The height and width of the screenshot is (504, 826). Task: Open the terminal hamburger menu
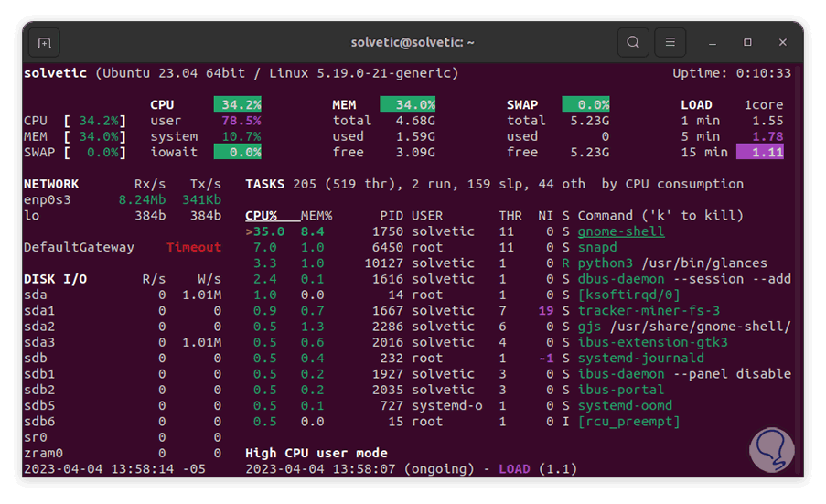[670, 42]
